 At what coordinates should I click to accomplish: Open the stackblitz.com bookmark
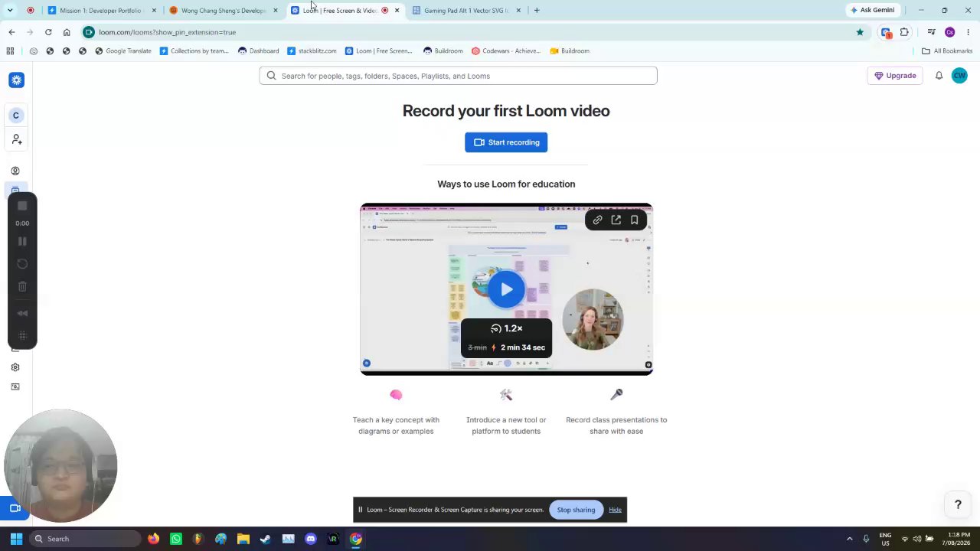pyautogui.click(x=312, y=51)
